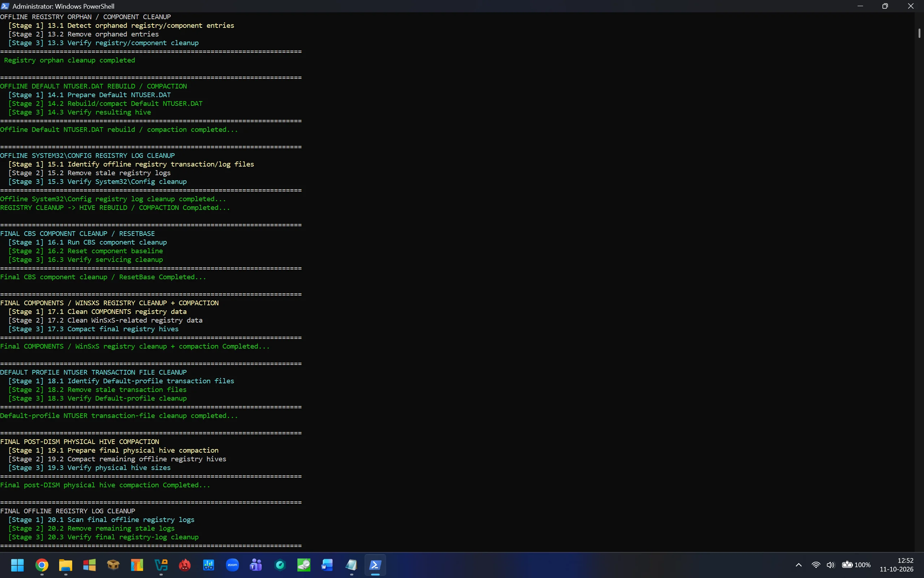Image resolution: width=924 pixels, height=578 pixels.
Task: Open the Wi-Fi network status icon
Action: point(816,565)
